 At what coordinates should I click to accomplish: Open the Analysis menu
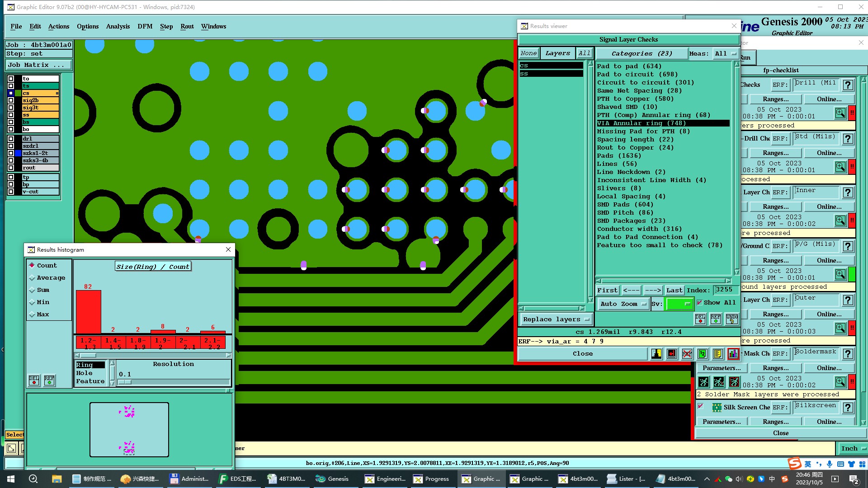[x=118, y=27]
